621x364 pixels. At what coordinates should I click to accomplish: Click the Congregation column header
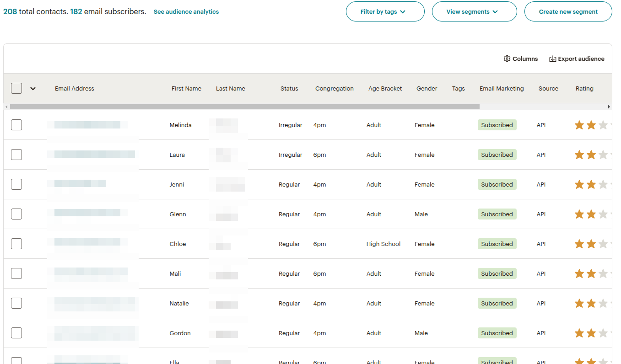pos(334,89)
